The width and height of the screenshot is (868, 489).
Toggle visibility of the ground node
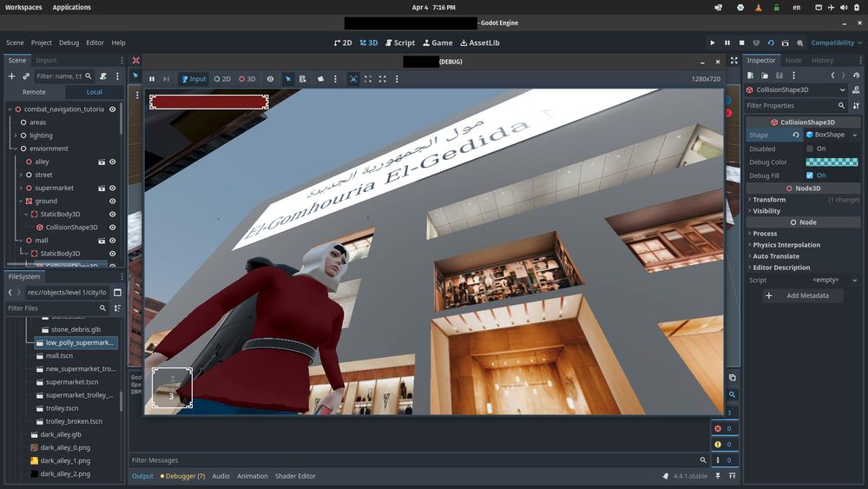[x=112, y=201]
